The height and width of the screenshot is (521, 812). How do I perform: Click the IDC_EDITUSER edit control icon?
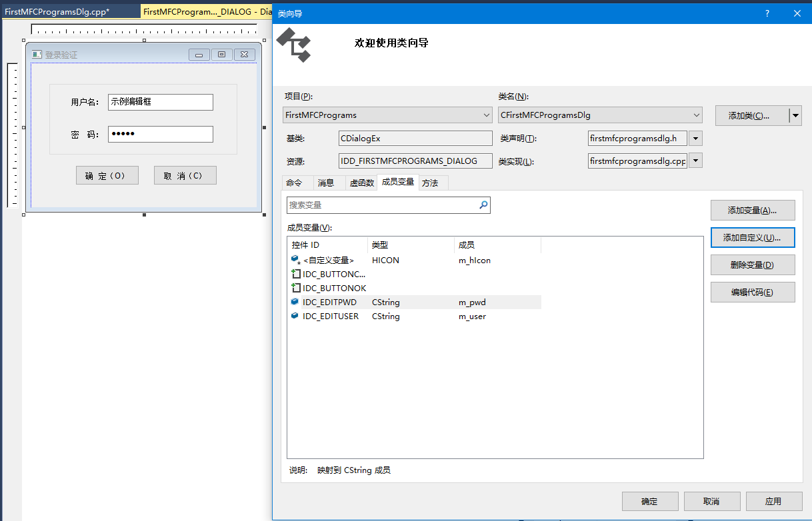pos(294,316)
